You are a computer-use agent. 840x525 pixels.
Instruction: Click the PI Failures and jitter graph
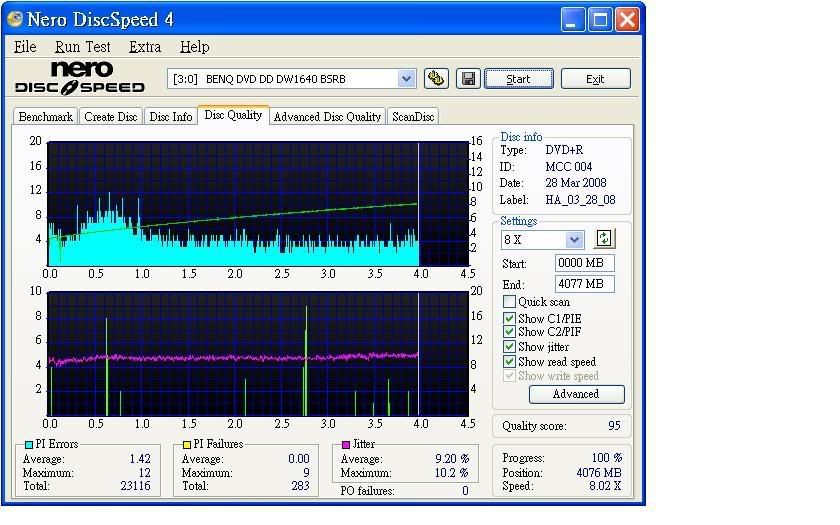point(258,354)
